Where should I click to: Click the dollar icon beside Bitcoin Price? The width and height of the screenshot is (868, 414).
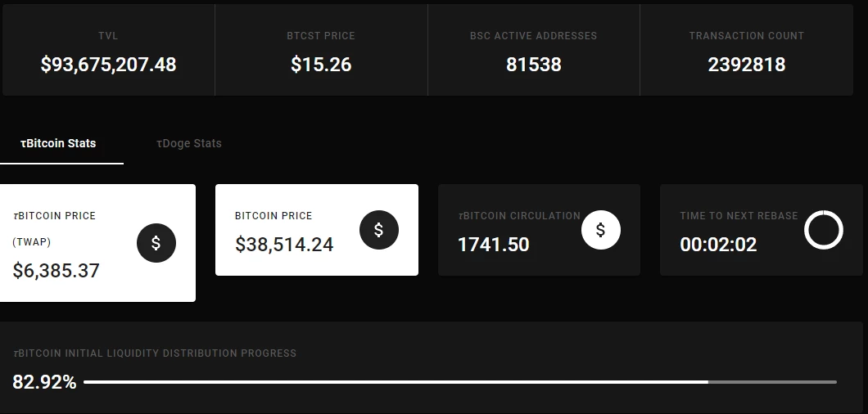(x=378, y=230)
